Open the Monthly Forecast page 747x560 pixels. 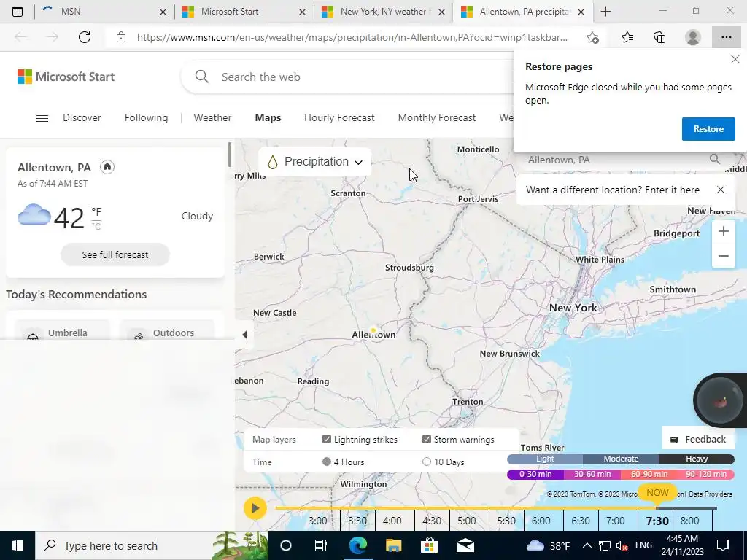[437, 117]
